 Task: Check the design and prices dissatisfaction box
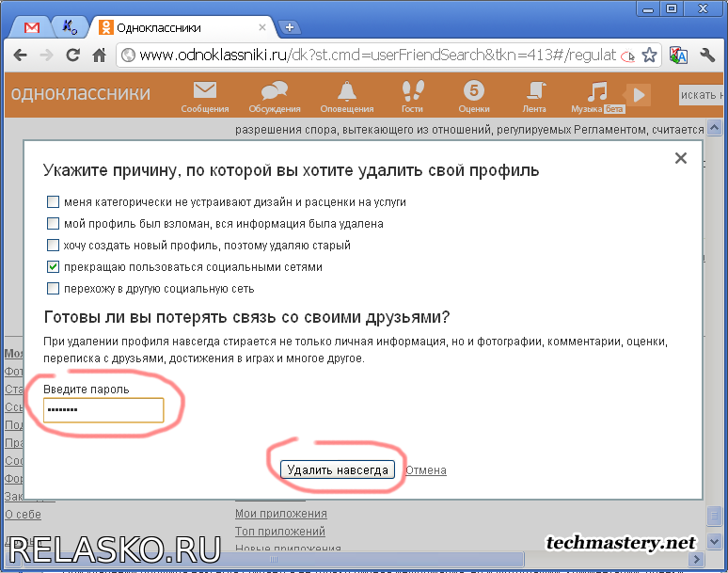click(x=54, y=202)
